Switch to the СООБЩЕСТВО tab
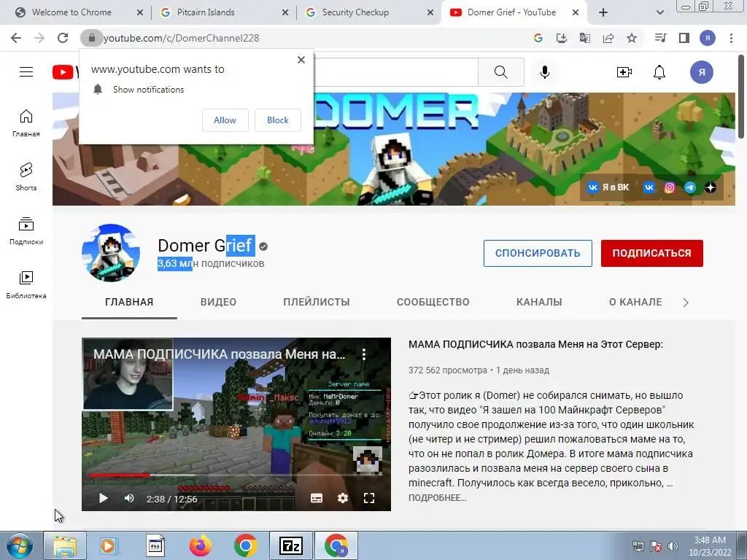Viewport: 747px width, 560px height. 433,302
